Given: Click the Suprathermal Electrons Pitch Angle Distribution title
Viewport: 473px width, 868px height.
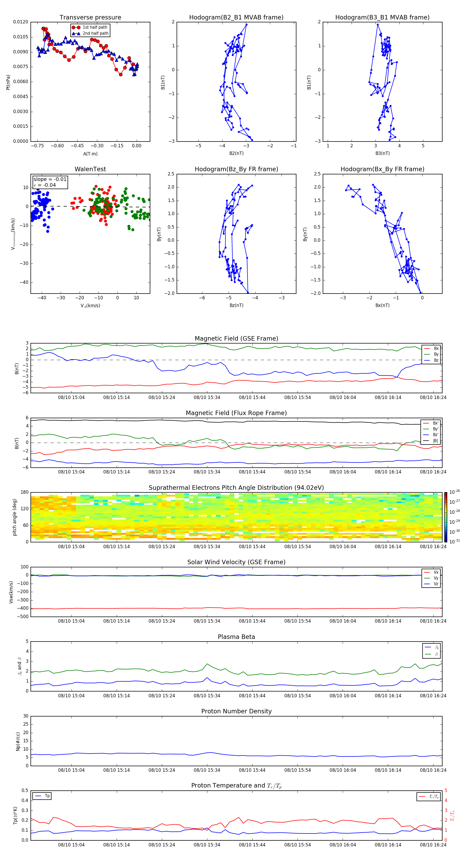Looking at the screenshot, I should (236, 488).
